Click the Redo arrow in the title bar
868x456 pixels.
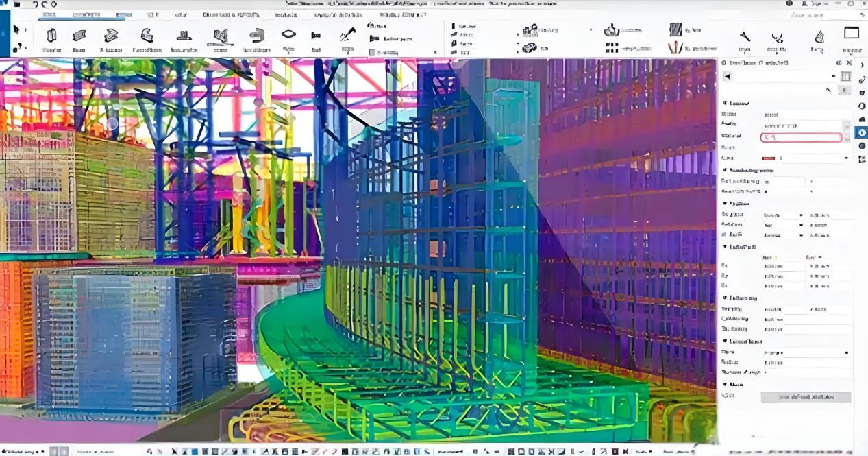[44, 4]
